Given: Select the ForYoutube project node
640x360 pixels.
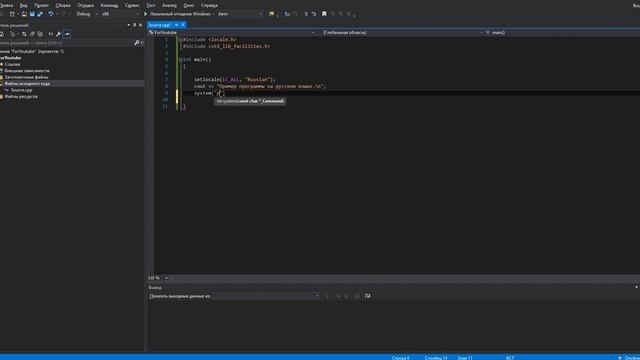Looking at the screenshot, I should (x=11, y=58).
